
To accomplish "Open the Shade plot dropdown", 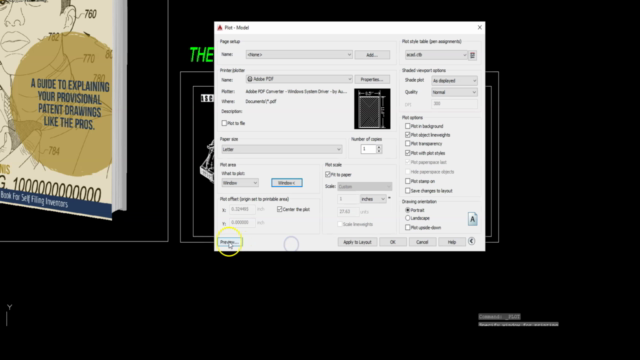I will coord(454,80).
